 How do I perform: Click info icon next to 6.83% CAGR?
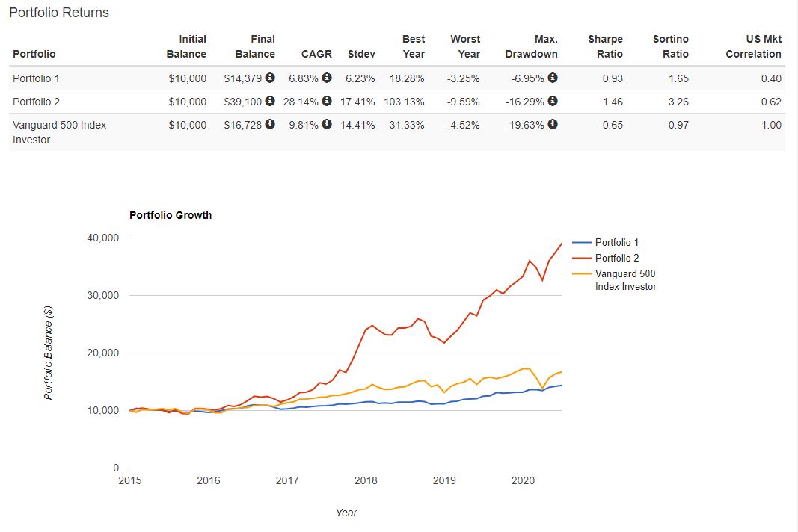[327, 78]
